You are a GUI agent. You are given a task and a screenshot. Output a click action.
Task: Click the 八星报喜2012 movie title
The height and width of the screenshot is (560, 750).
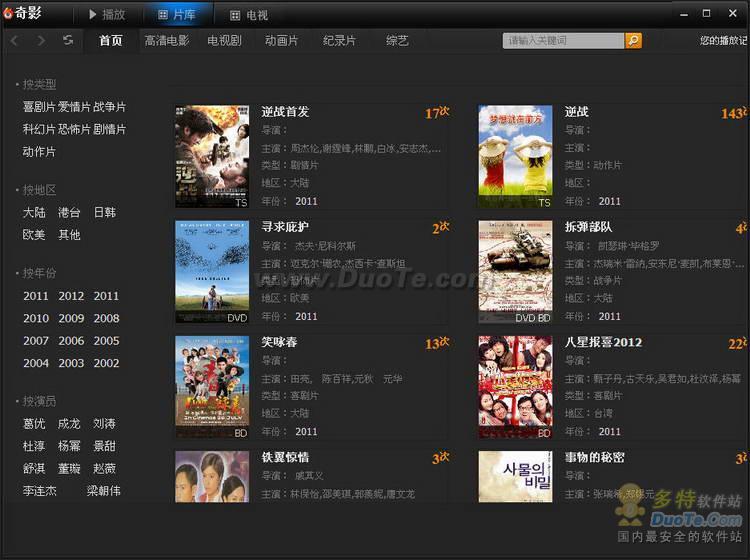[x=604, y=342]
